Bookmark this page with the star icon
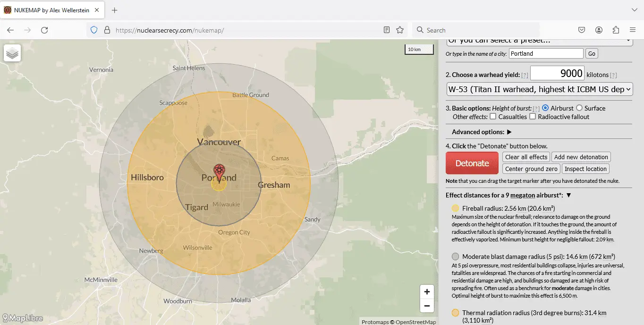 [x=400, y=30]
